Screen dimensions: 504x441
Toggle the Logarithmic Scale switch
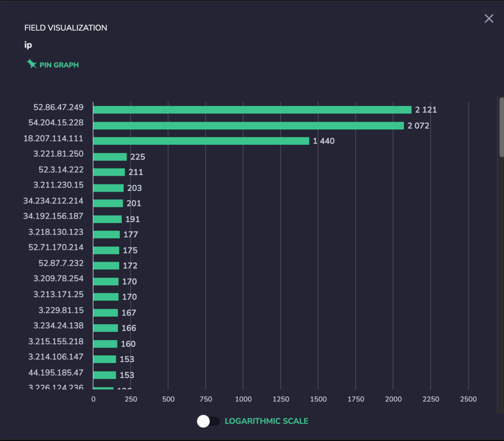click(x=208, y=421)
